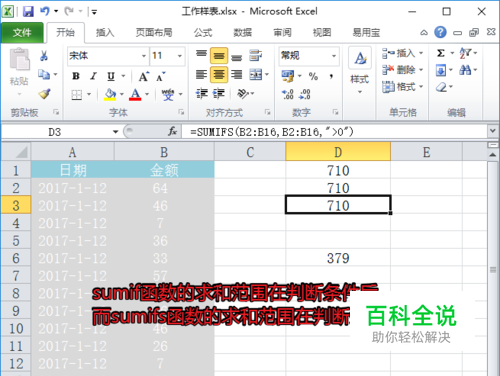Expand the formula bar
Screen dimensions: 500x376
tap(493, 131)
